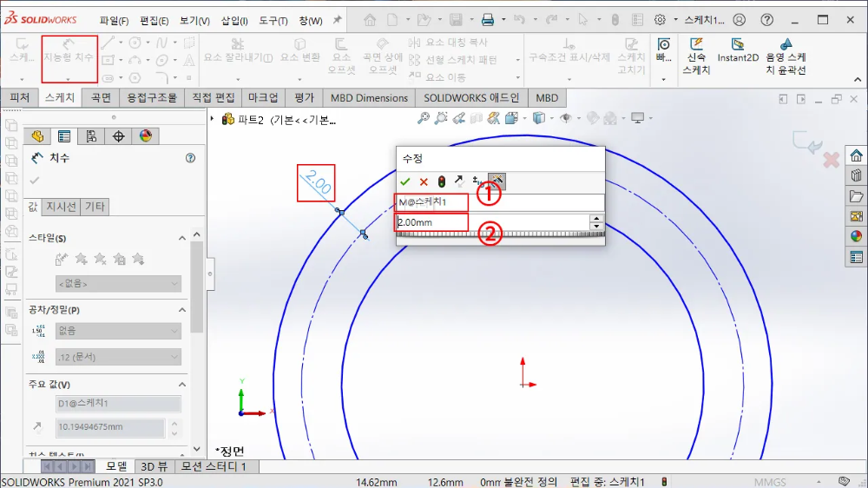Open the 삽입(I) menu
This screenshot has height=488, width=868.
[x=234, y=21]
